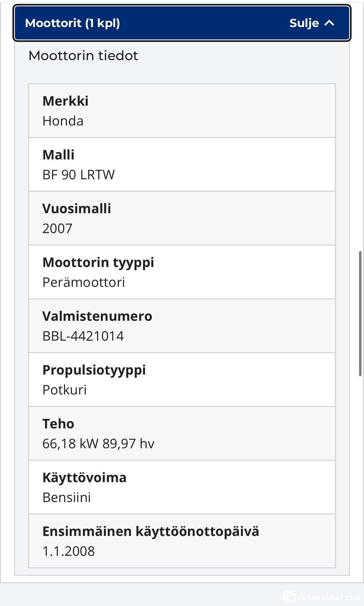Click the Propulsiotyyppi Potkuri row
The height and width of the screenshot is (606, 364).
(x=182, y=380)
